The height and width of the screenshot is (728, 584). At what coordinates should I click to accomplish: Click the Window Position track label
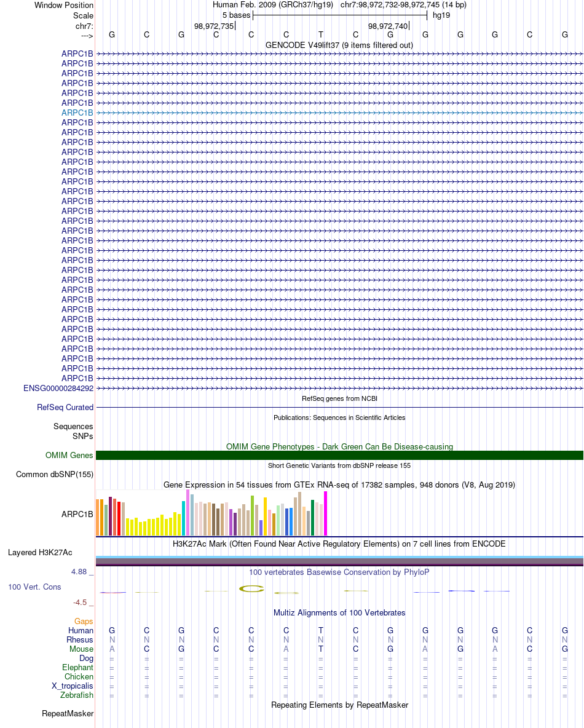click(63, 5)
